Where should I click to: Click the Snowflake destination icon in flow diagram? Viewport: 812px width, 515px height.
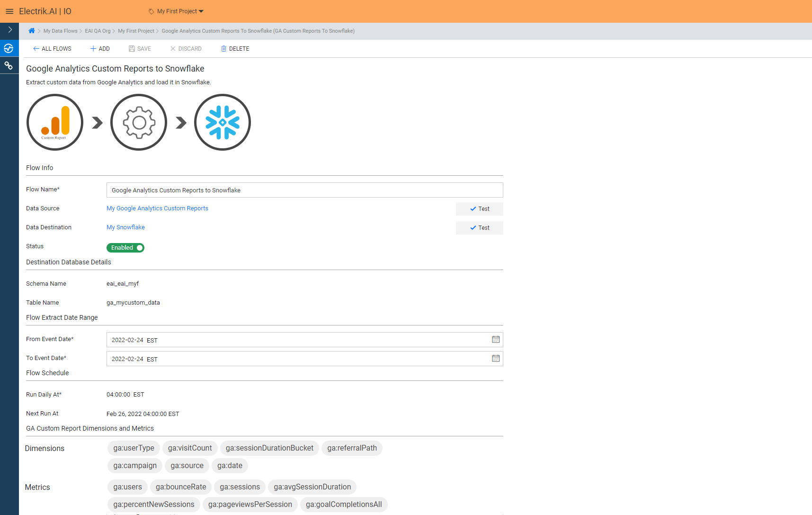[x=222, y=122]
